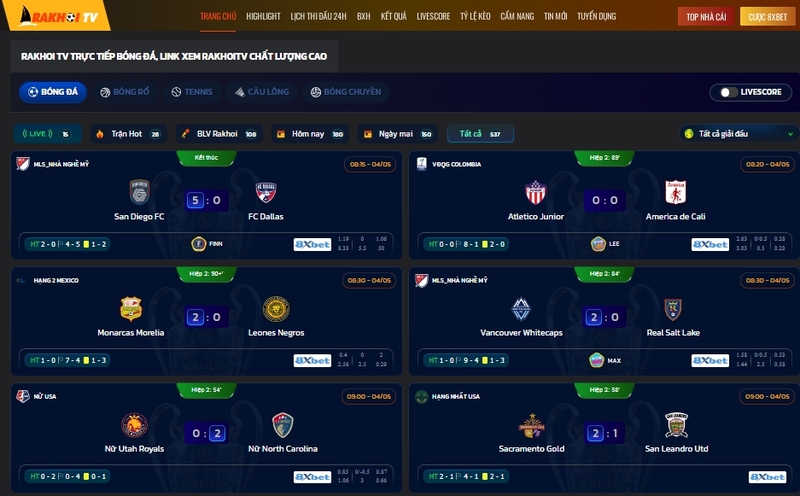800x496 pixels.
Task: Open the Monarcas Morelia vs Leones Negros match card
Action: point(206,321)
